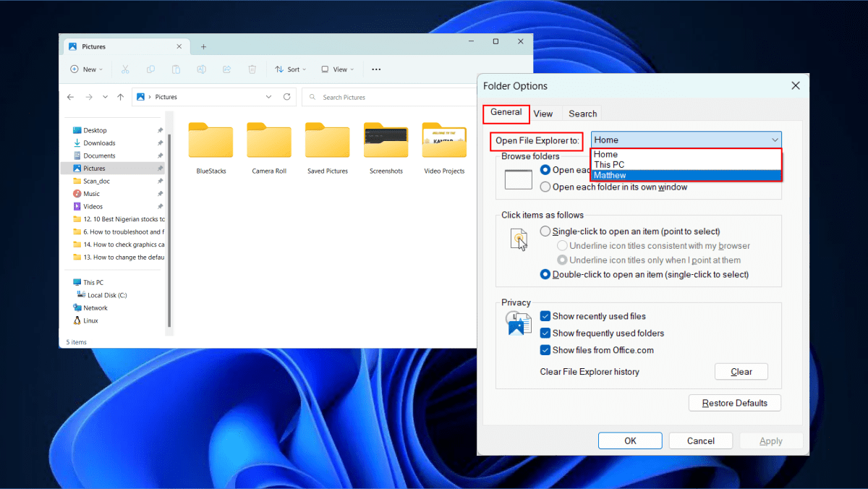Image resolution: width=868 pixels, height=489 pixels.
Task: Select Single-click to open an item
Action: pos(546,231)
